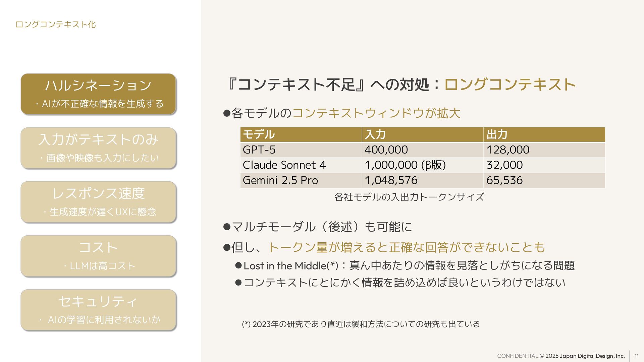Click the ロングコンテキスト化 header label
Image resolution: width=644 pixels, height=362 pixels.
tap(56, 24)
